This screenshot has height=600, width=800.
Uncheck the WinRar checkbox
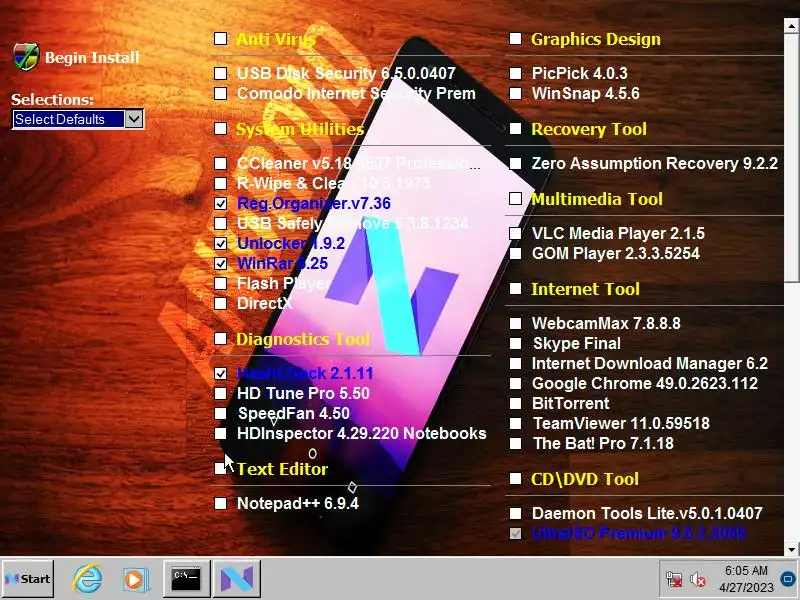coord(220,263)
